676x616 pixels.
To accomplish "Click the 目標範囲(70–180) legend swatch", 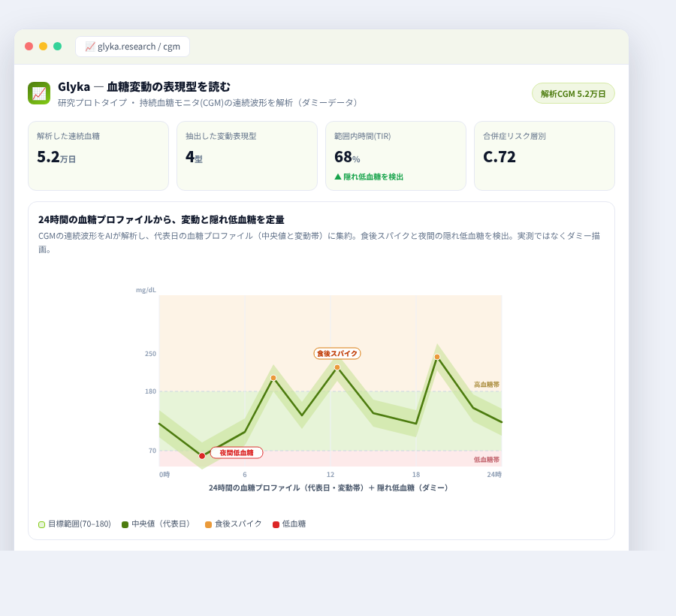I will (41, 524).
